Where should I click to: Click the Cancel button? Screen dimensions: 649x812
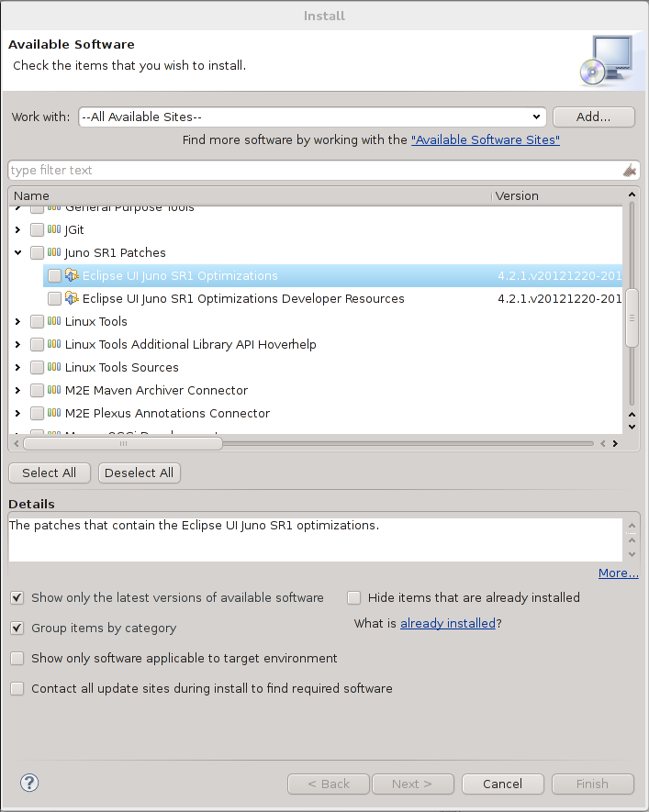pyautogui.click(x=502, y=784)
